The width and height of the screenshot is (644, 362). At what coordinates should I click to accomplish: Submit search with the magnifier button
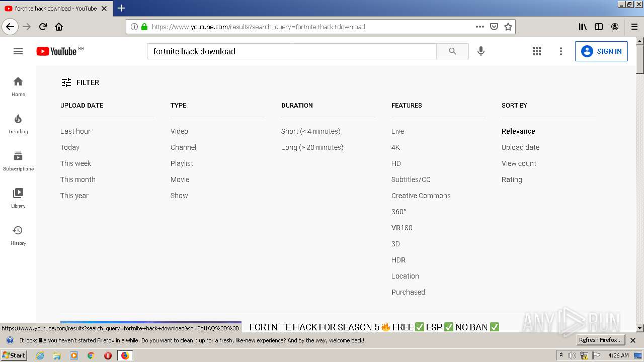pyautogui.click(x=452, y=51)
